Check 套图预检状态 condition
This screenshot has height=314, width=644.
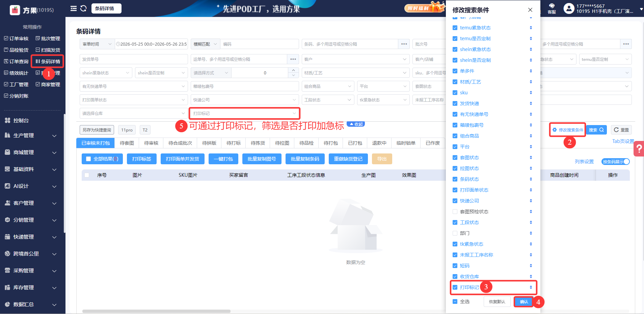click(455, 212)
